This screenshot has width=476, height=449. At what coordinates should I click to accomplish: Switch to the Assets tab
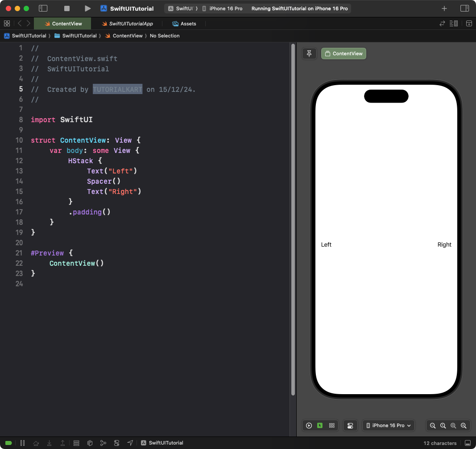pyautogui.click(x=184, y=24)
